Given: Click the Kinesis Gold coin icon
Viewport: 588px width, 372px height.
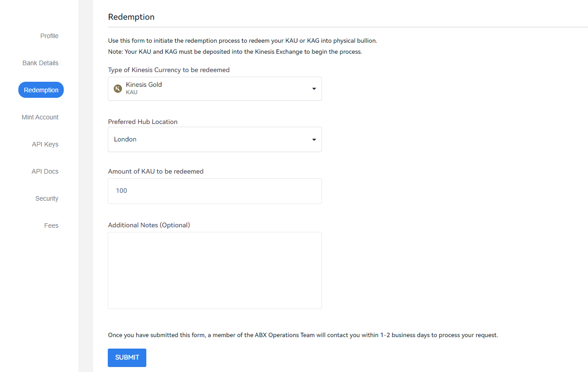Looking at the screenshot, I should pos(118,89).
